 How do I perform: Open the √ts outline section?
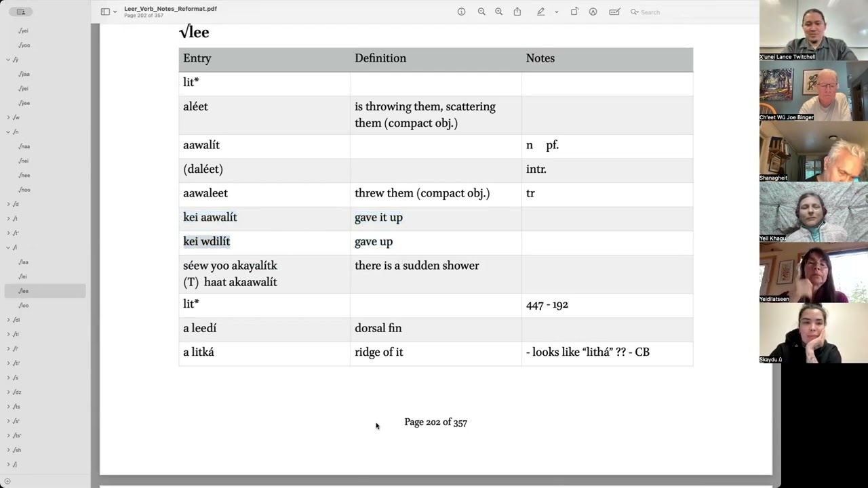point(16,407)
